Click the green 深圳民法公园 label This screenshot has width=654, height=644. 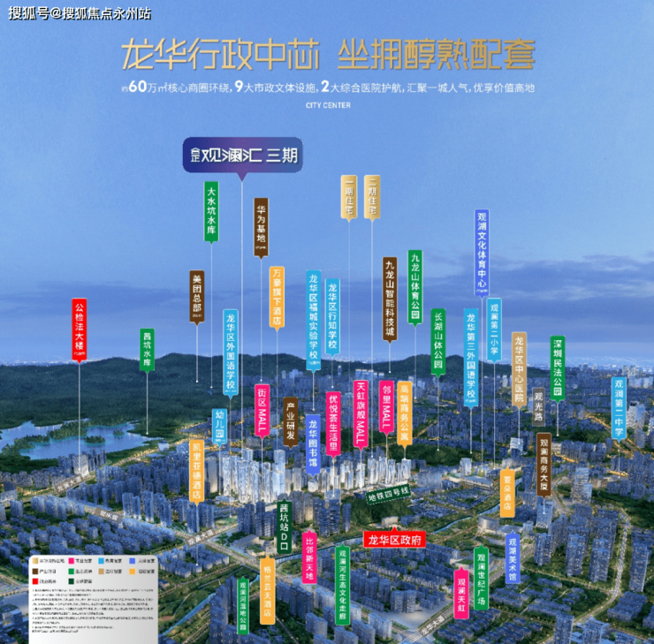coord(558,368)
